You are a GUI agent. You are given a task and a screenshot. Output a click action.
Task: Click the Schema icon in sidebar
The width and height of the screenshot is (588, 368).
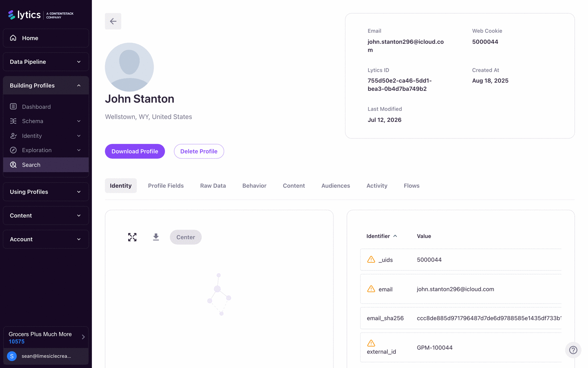[13, 121]
